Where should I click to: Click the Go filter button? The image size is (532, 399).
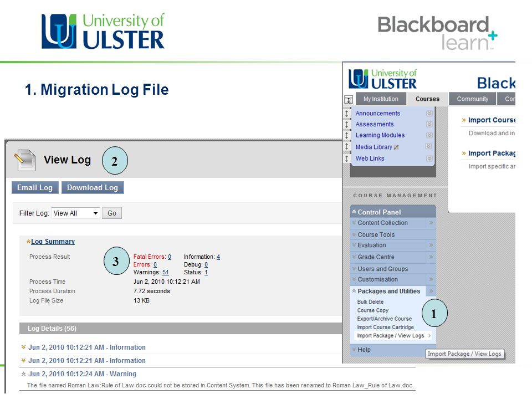click(112, 213)
